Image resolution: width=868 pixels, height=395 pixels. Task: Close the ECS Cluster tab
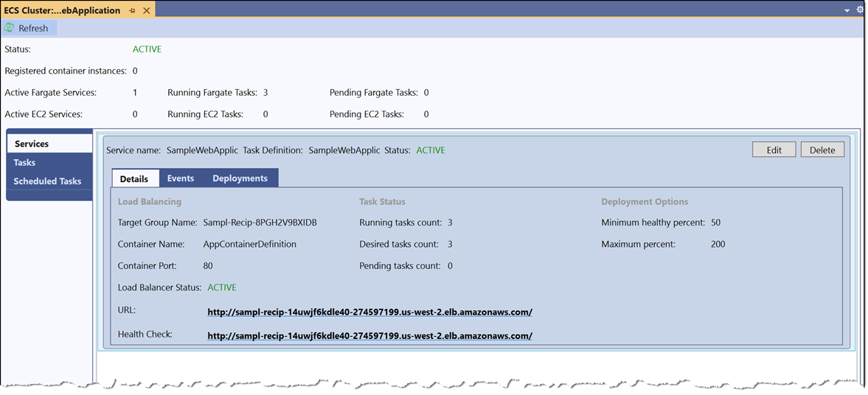click(x=146, y=10)
